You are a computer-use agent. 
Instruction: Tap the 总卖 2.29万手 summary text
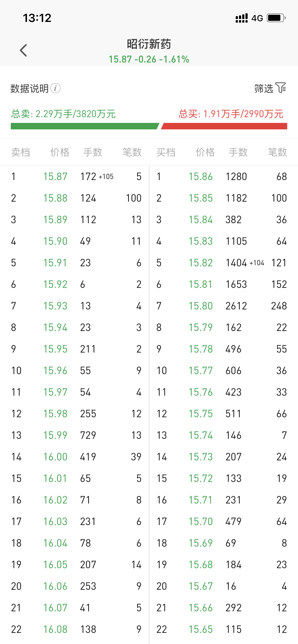(x=63, y=114)
